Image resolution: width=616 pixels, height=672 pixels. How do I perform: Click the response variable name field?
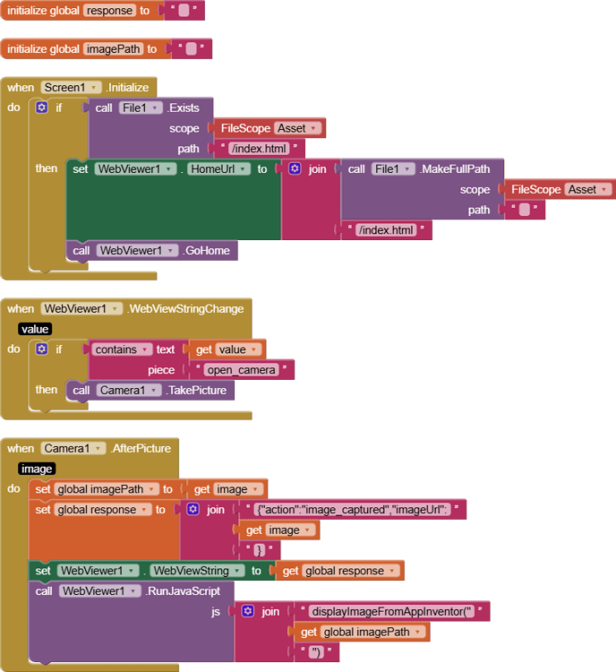tap(109, 10)
